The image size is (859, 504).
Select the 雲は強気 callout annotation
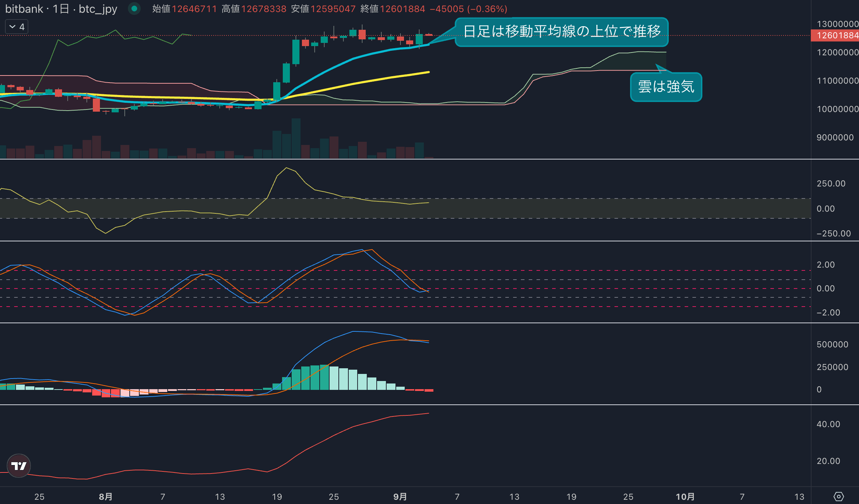pyautogui.click(x=666, y=87)
